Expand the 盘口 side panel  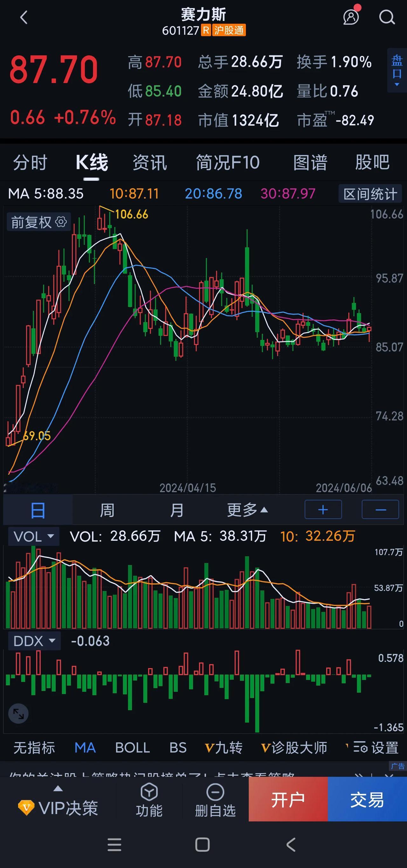pos(397,71)
